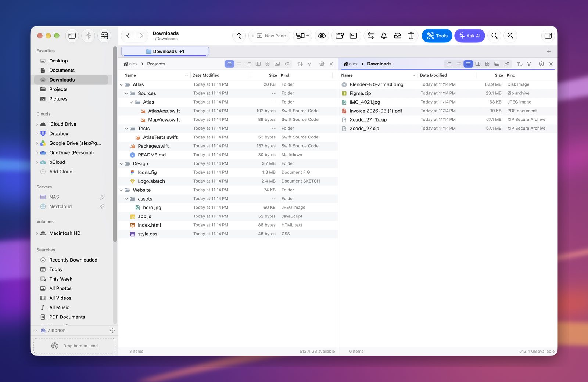The width and height of the screenshot is (588, 382).
Task: Collapse the top-level Atlas folder
Action: tap(121, 84)
